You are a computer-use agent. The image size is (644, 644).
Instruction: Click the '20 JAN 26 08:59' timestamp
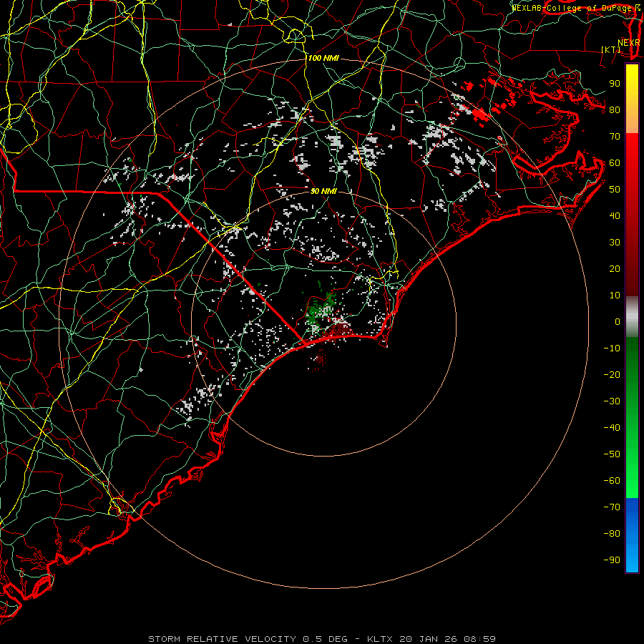tap(448, 639)
